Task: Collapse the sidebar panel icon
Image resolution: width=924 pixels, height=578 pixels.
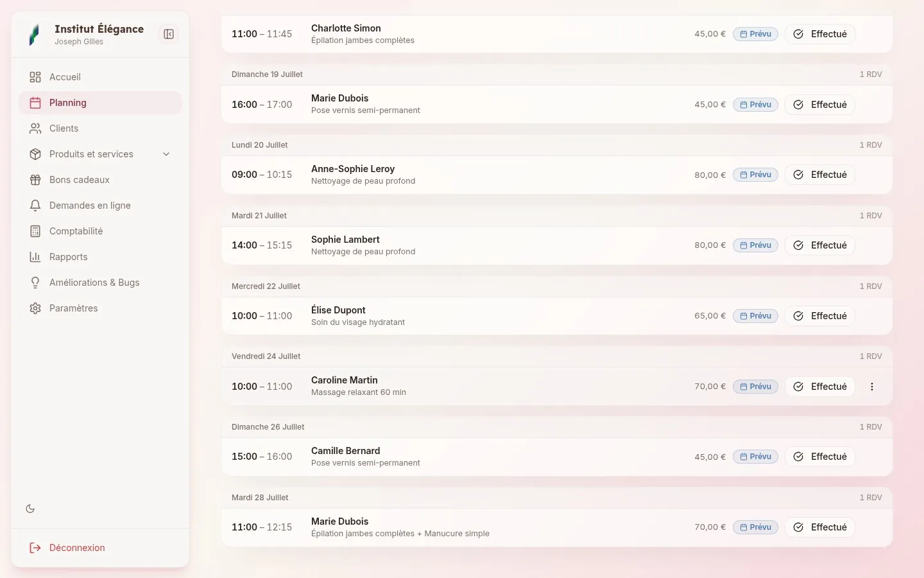Action: click(169, 34)
